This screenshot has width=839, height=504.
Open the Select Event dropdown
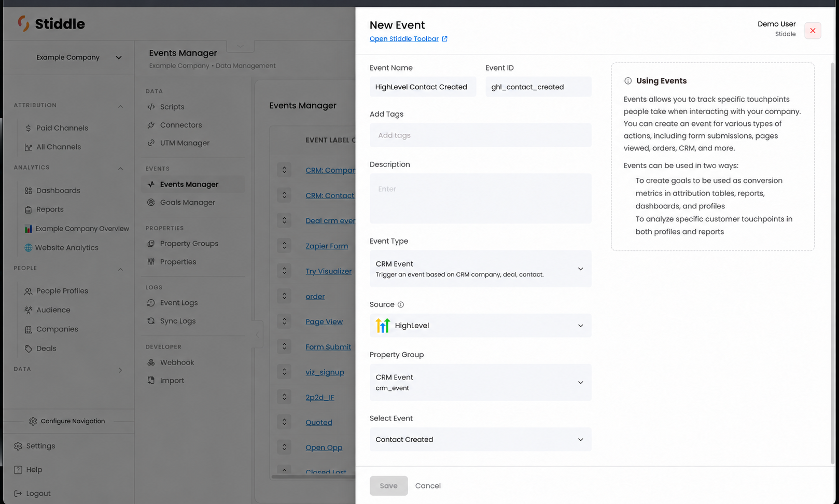480,439
